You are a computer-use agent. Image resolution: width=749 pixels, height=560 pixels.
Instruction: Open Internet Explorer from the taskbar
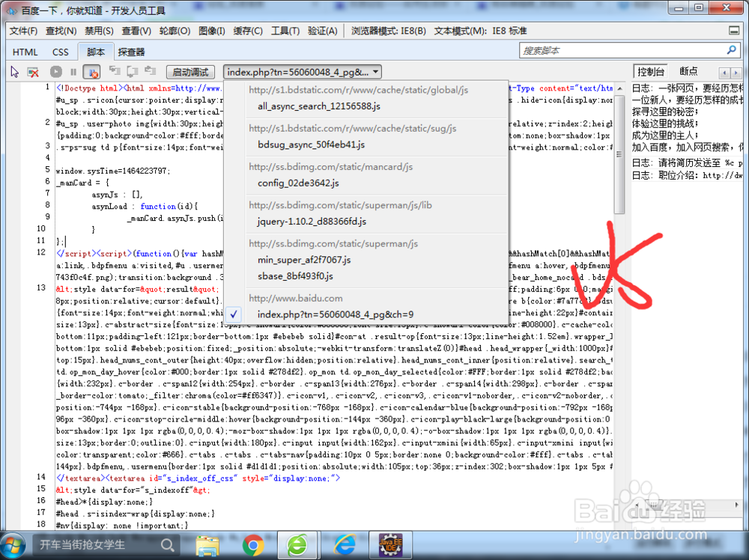pyautogui.click(x=345, y=545)
